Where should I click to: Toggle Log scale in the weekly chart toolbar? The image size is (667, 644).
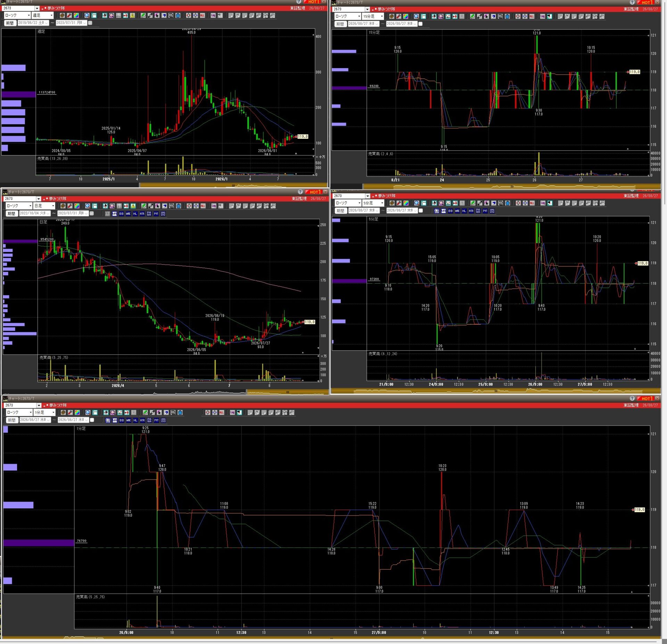(213, 15)
